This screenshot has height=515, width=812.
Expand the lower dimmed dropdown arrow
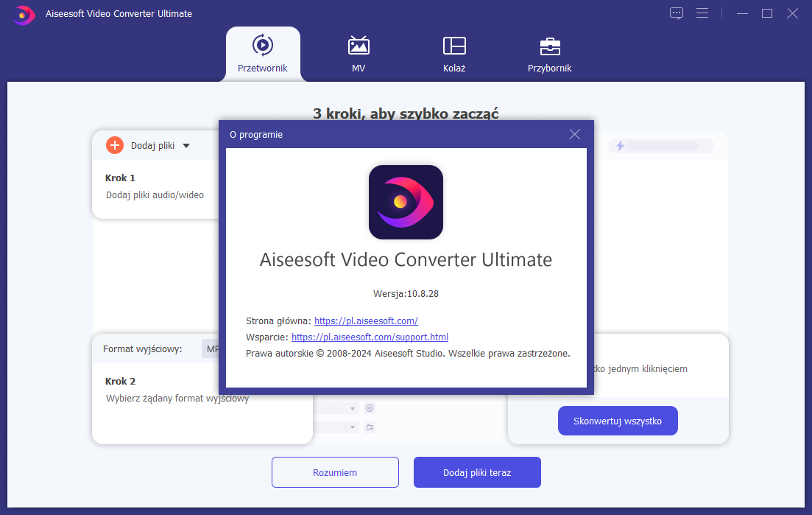[x=352, y=427]
